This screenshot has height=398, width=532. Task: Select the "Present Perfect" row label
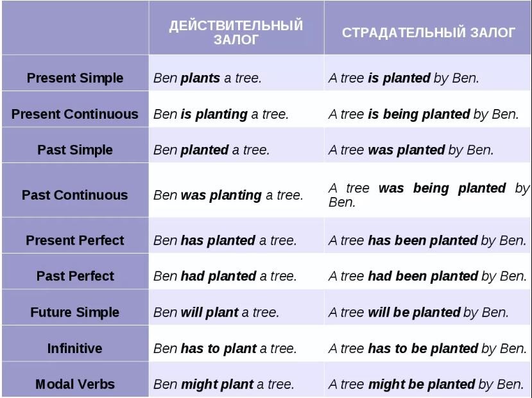(75, 240)
